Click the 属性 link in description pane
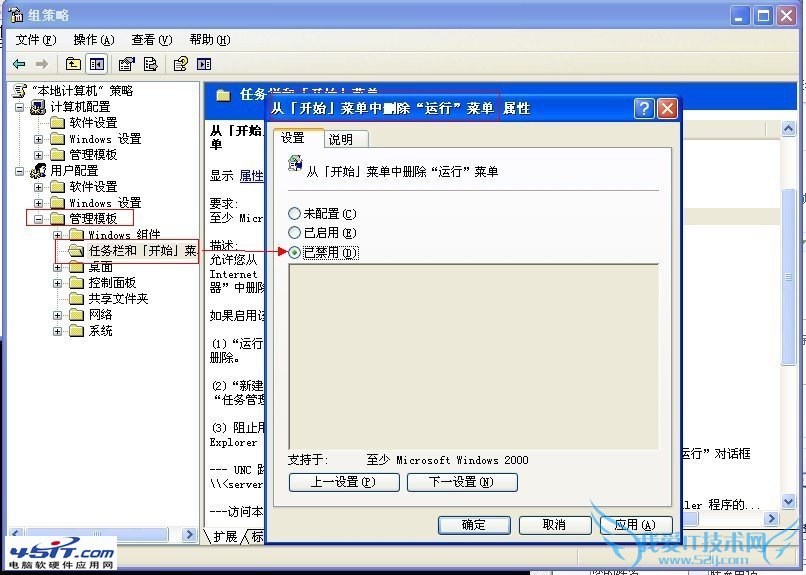The height and width of the screenshot is (575, 806). 251,176
